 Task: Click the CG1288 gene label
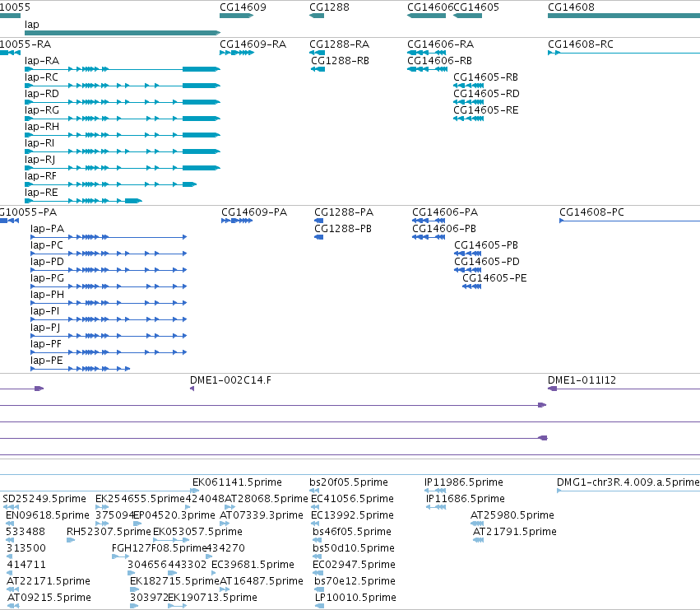click(330, 7)
